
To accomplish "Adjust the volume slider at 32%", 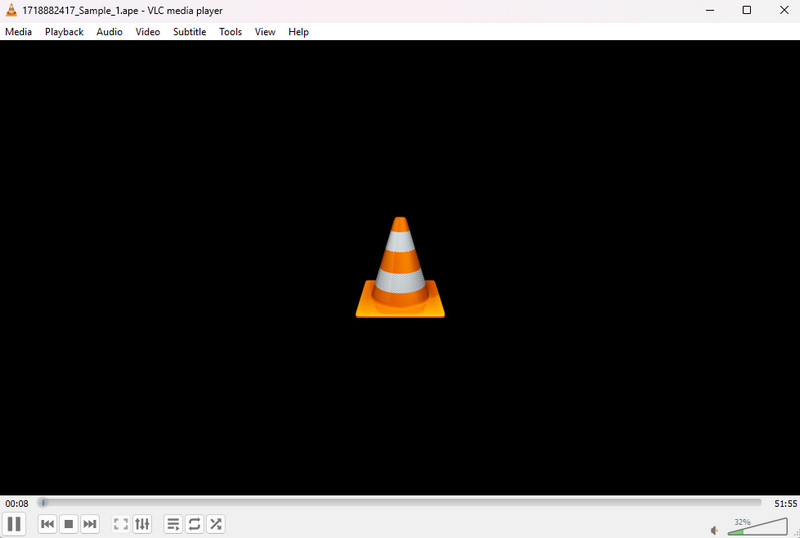I will pyautogui.click(x=758, y=527).
